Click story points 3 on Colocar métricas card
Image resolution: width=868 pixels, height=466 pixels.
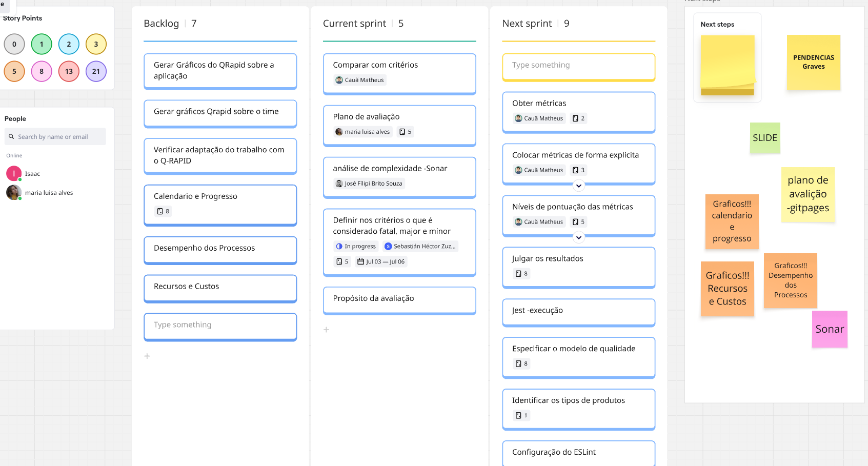579,170
